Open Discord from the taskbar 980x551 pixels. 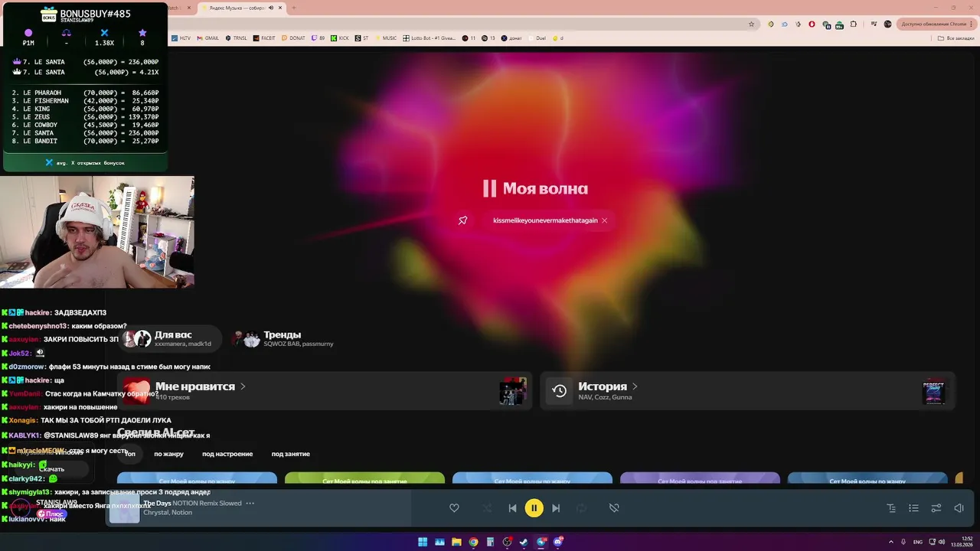[x=558, y=542]
